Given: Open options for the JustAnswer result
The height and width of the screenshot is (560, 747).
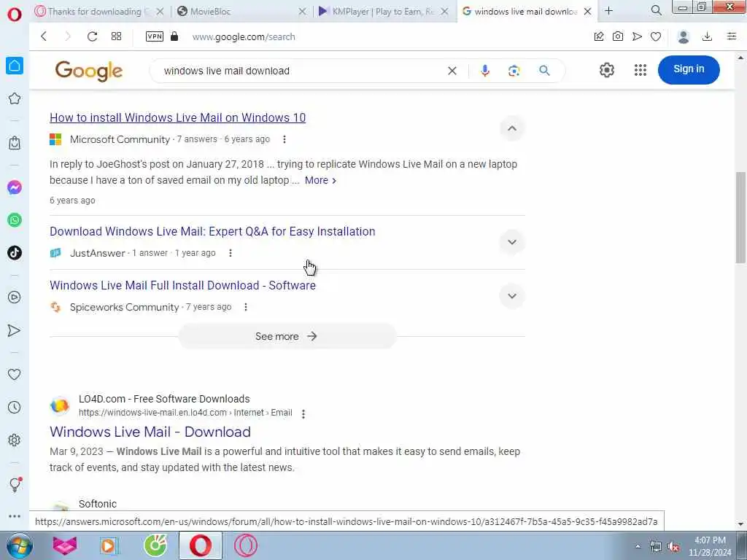Looking at the screenshot, I should click(x=231, y=253).
